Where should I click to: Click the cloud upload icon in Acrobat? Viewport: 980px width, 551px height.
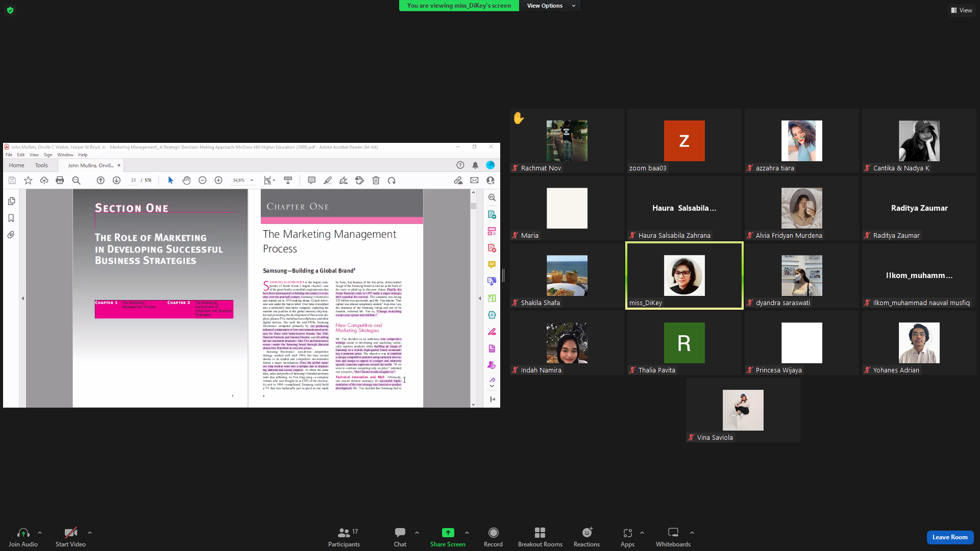44,181
